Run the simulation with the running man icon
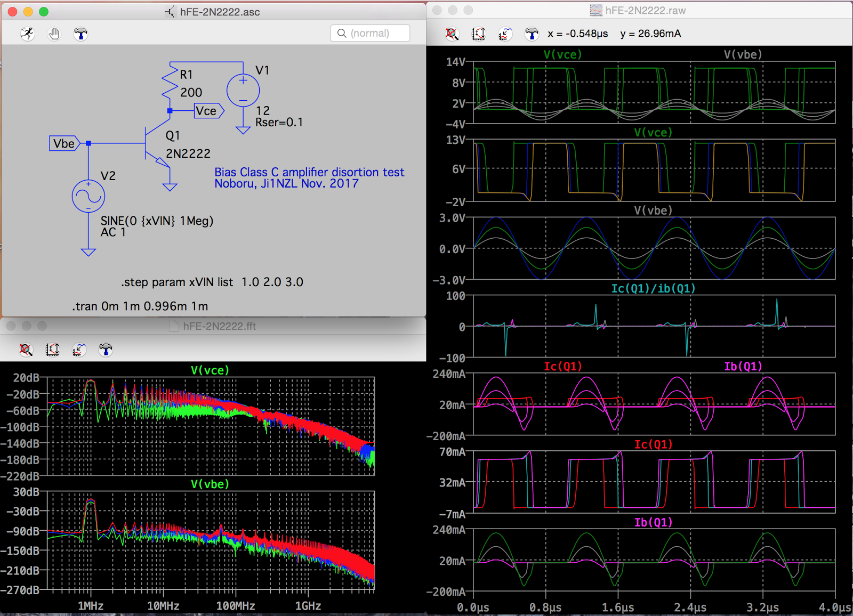853x616 pixels. tap(28, 34)
